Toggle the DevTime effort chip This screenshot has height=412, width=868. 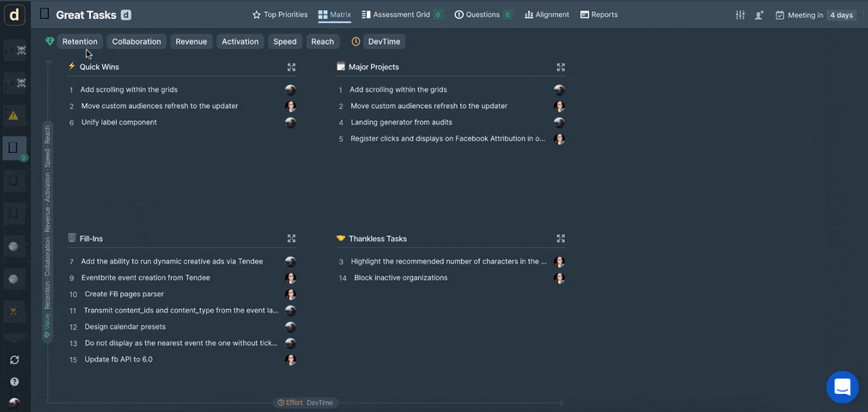(x=385, y=41)
